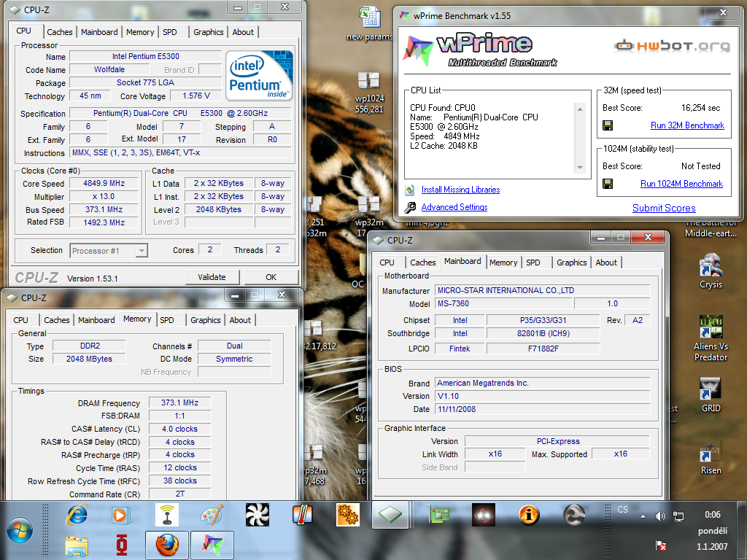Open the Paint palette taskbar icon

(212, 516)
